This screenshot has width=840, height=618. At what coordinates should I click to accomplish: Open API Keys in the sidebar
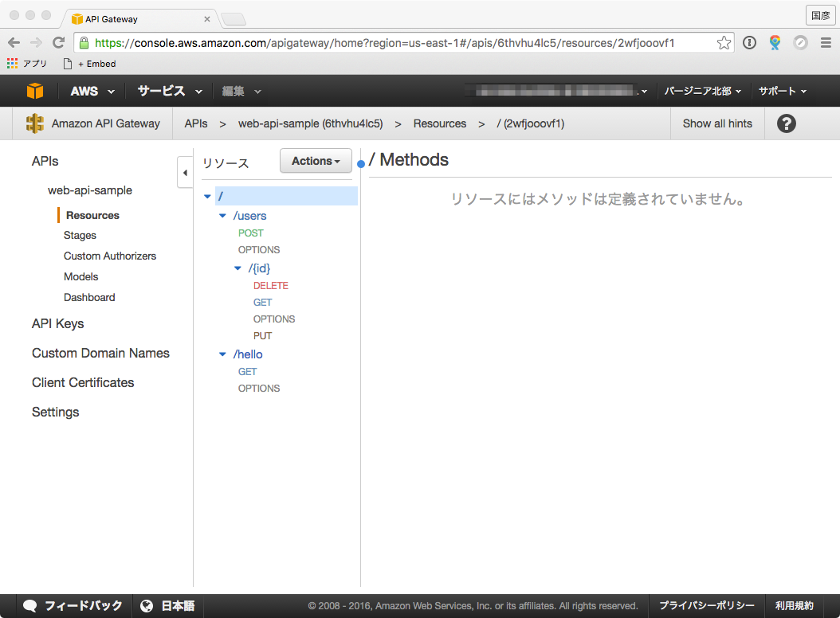tap(58, 324)
